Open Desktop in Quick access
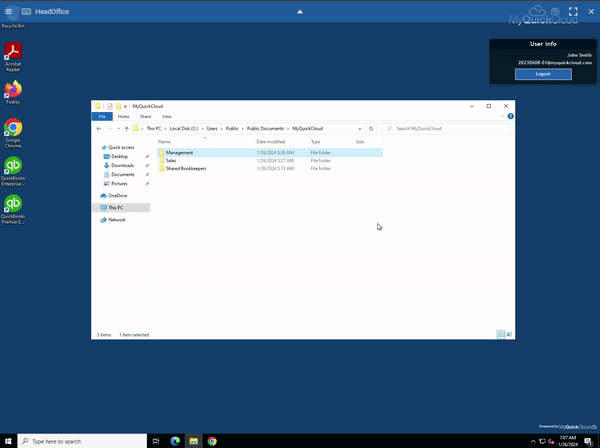Image resolution: width=600 pixels, height=448 pixels. 119,156
